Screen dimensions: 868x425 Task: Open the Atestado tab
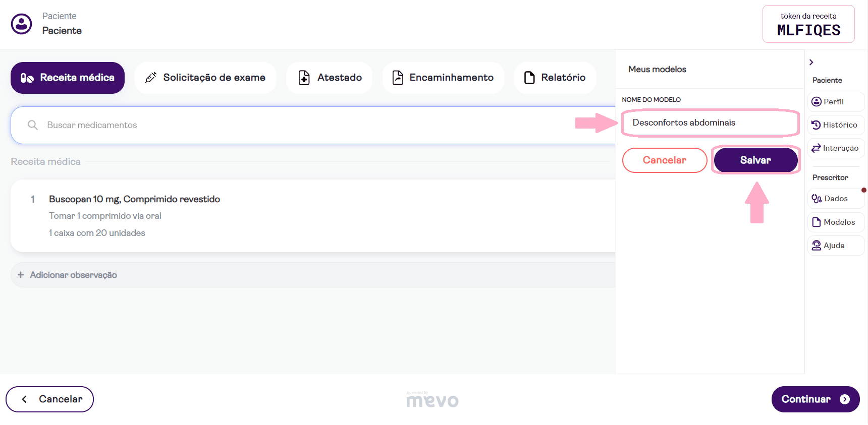[x=330, y=78]
